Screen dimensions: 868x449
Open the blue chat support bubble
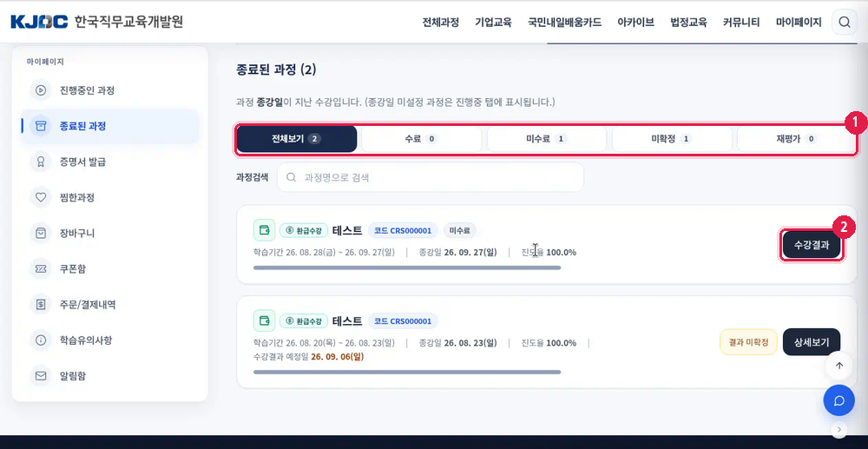[x=839, y=400]
